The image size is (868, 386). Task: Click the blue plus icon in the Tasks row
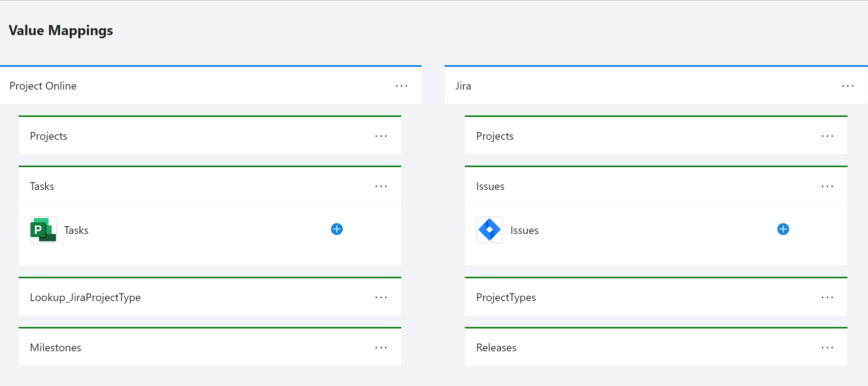pyautogui.click(x=336, y=229)
